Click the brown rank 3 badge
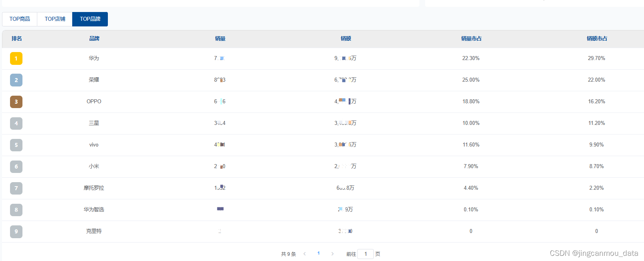The image size is (644, 261). (16, 102)
